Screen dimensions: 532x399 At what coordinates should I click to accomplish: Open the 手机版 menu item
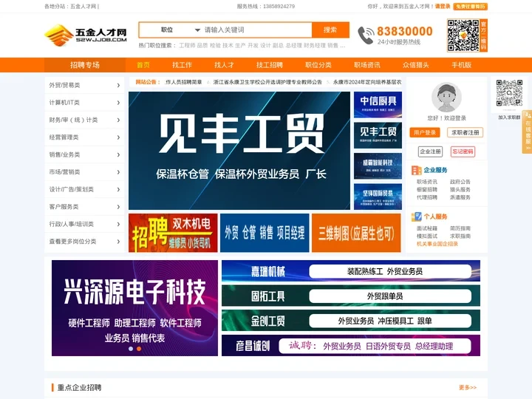(x=461, y=65)
